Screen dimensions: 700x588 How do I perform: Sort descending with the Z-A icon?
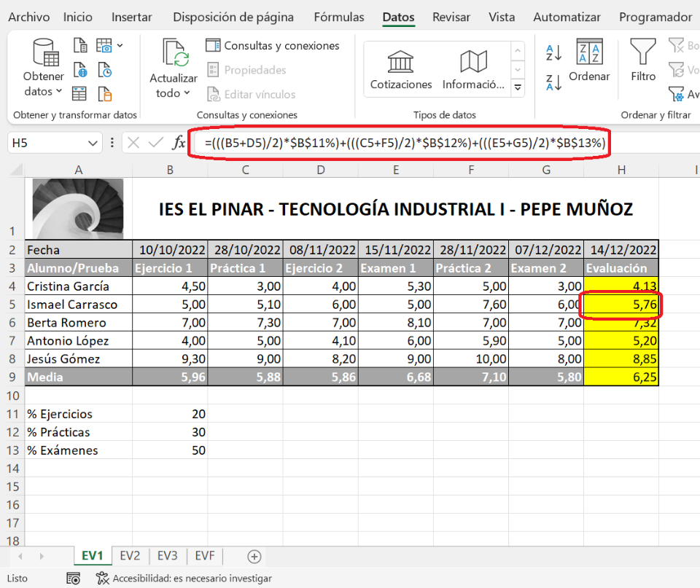click(553, 82)
